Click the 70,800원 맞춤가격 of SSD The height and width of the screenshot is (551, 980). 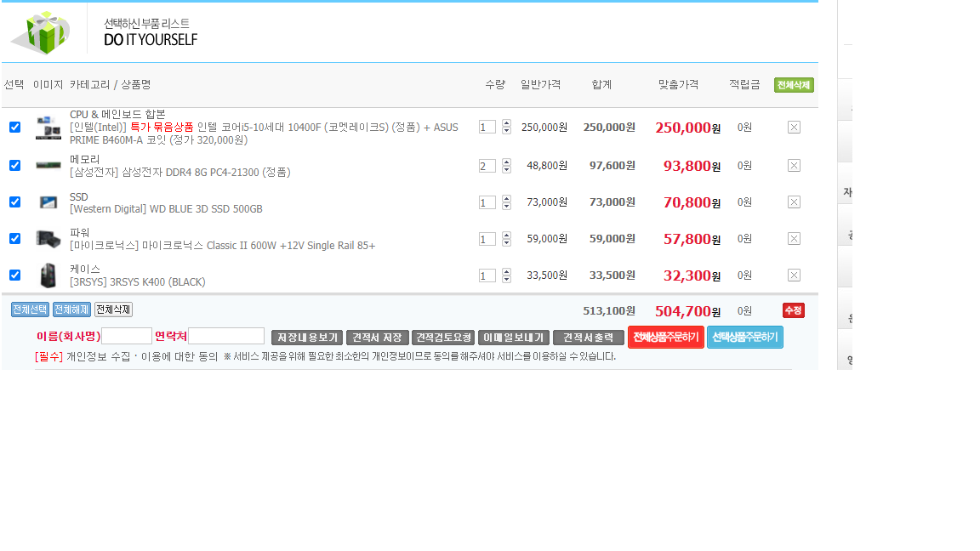(692, 202)
